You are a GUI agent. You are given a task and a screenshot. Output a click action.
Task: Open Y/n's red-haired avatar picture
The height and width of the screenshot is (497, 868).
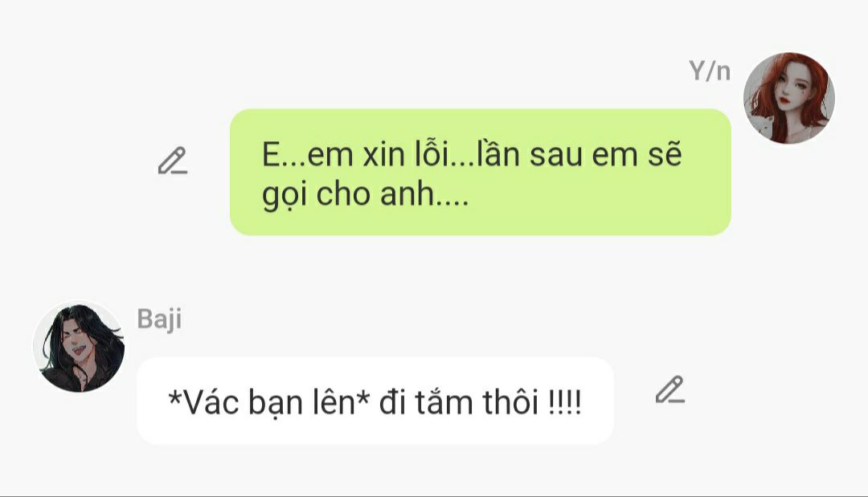[x=789, y=98]
